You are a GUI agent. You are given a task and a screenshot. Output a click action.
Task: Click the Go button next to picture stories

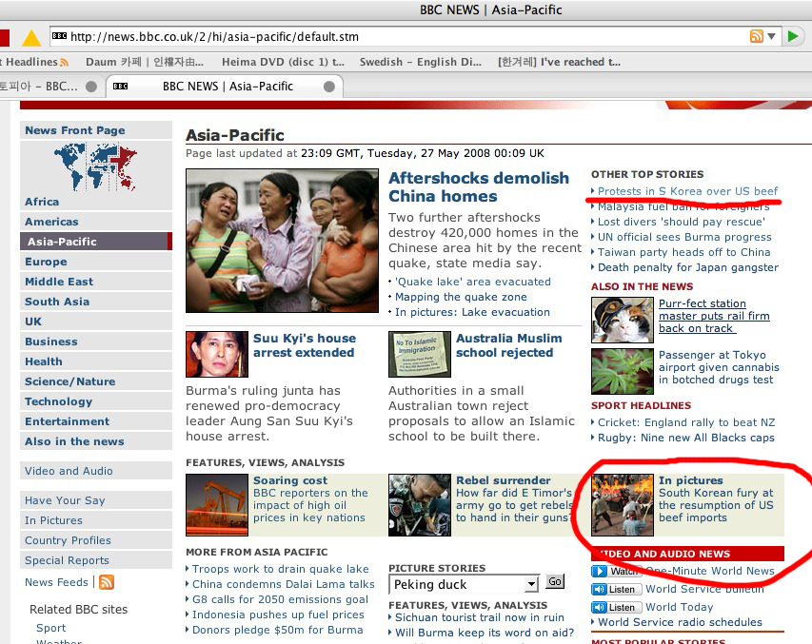point(555,581)
